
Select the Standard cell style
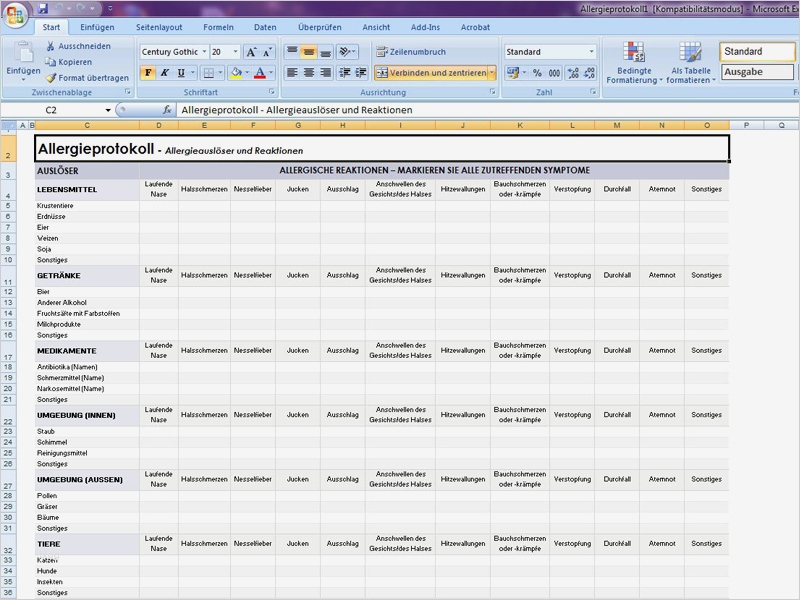coord(757,52)
